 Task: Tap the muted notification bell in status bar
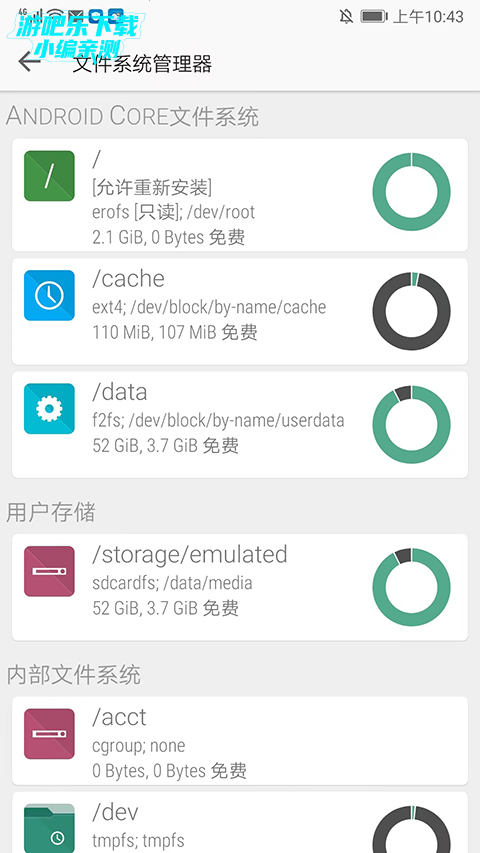(346, 16)
